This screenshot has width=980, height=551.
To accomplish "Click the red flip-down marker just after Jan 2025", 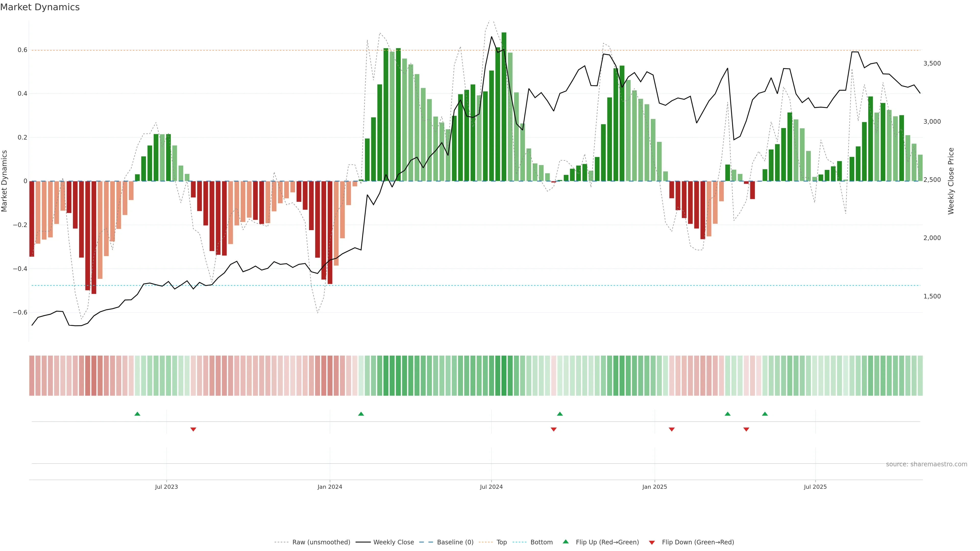I will [672, 429].
